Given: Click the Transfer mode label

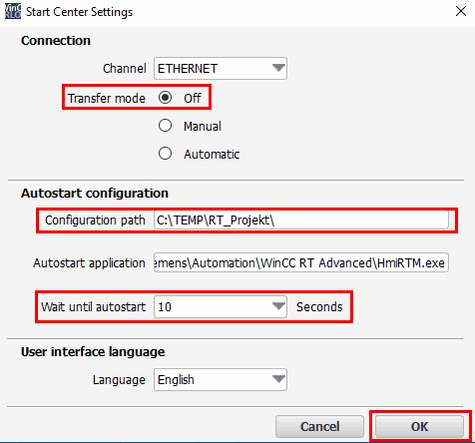Looking at the screenshot, I should pos(107,98).
